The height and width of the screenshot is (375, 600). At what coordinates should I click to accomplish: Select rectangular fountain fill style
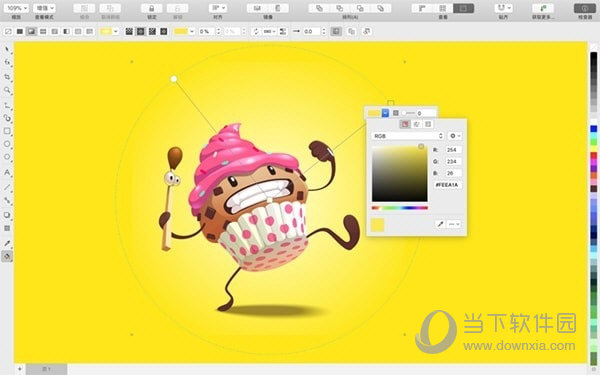(x=164, y=31)
